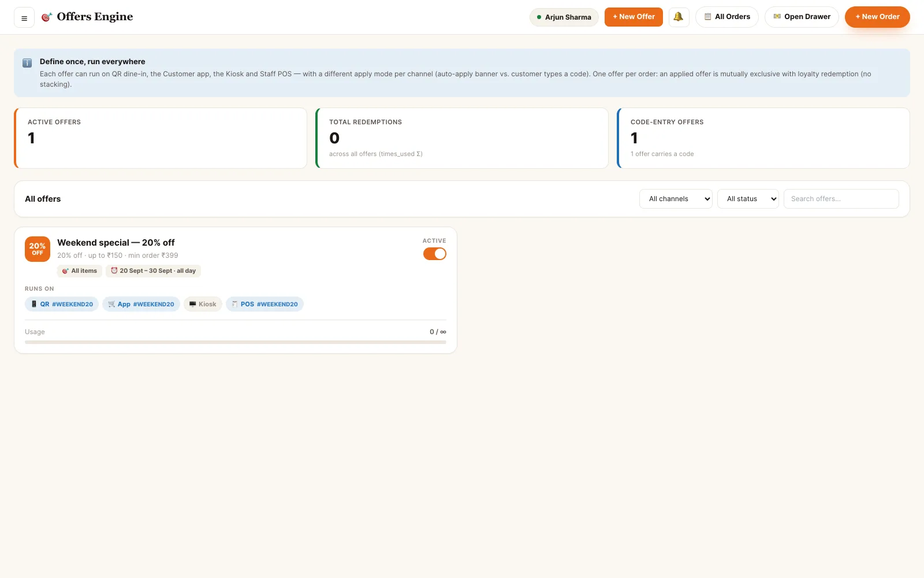Click the All items tag
This screenshot has height=578, width=924.
80,271
